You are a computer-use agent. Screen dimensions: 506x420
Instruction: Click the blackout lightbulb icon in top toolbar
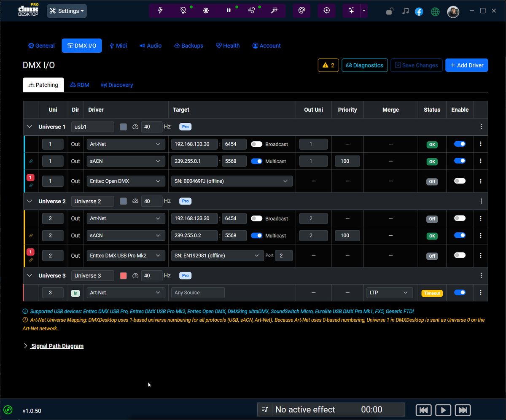tap(183, 11)
